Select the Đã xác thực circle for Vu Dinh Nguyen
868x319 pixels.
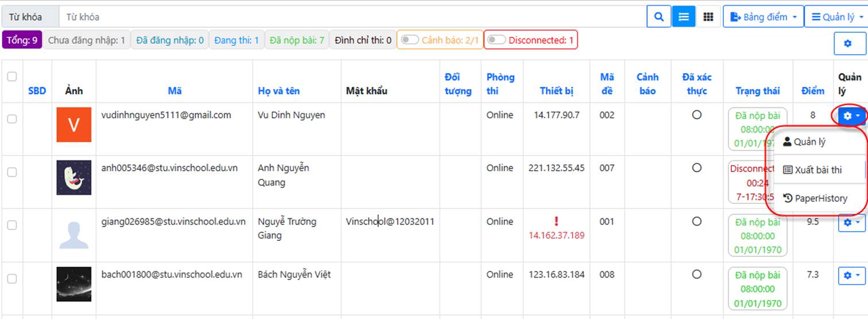697,115
